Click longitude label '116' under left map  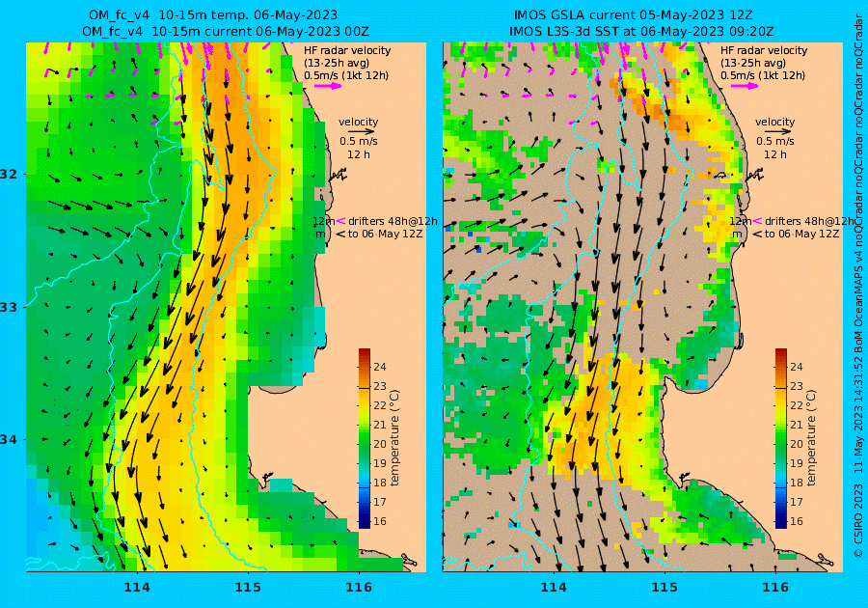tap(359, 587)
